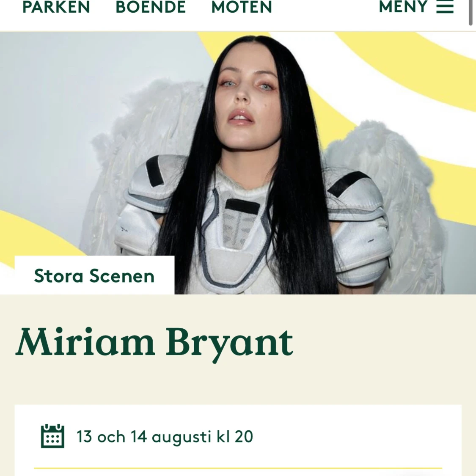The image size is (476, 476).
Task: Click the word 'augusti' in the date row
Action: [181, 437]
